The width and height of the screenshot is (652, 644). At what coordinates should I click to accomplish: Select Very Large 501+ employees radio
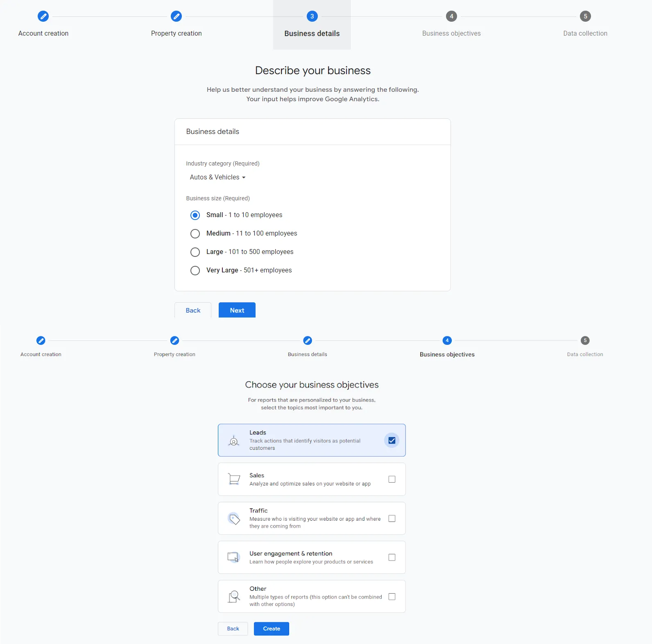(x=195, y=270)
